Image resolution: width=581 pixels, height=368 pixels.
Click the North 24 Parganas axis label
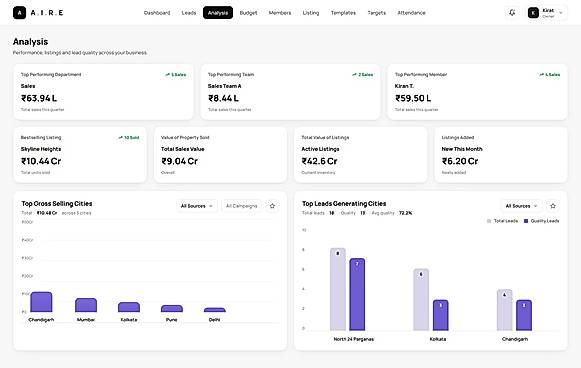click(353, 339)
